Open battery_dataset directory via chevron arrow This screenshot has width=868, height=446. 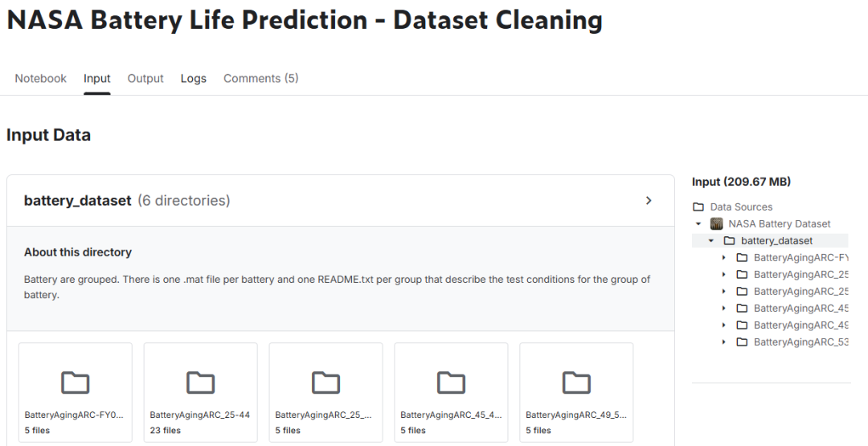(x=649, y=200)
